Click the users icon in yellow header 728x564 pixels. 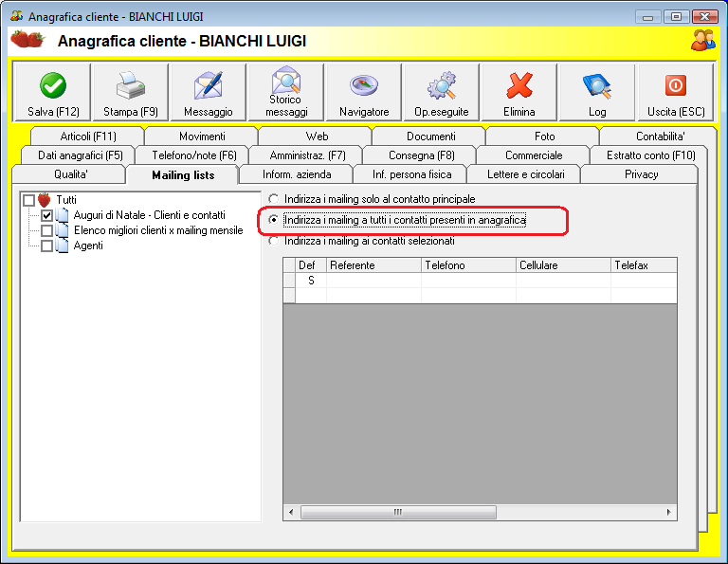click(x=703, y=41)
